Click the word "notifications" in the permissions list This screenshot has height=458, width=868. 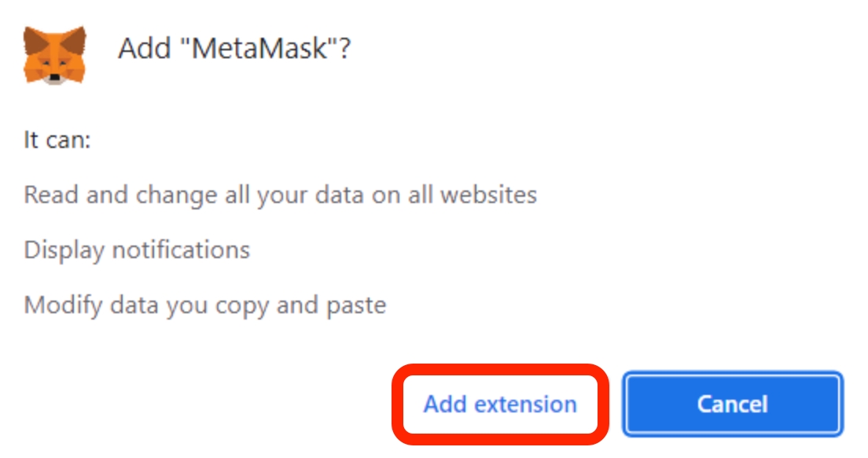point(181,249)
